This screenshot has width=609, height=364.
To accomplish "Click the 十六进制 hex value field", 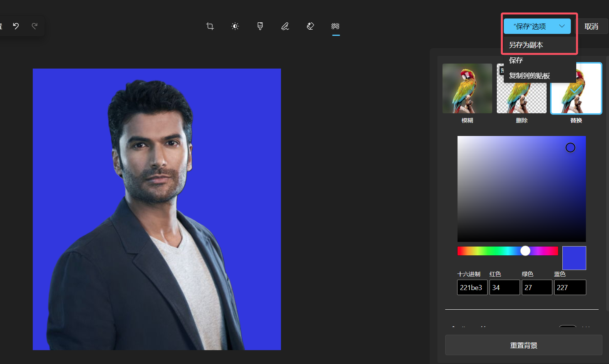I will point(472,287).
